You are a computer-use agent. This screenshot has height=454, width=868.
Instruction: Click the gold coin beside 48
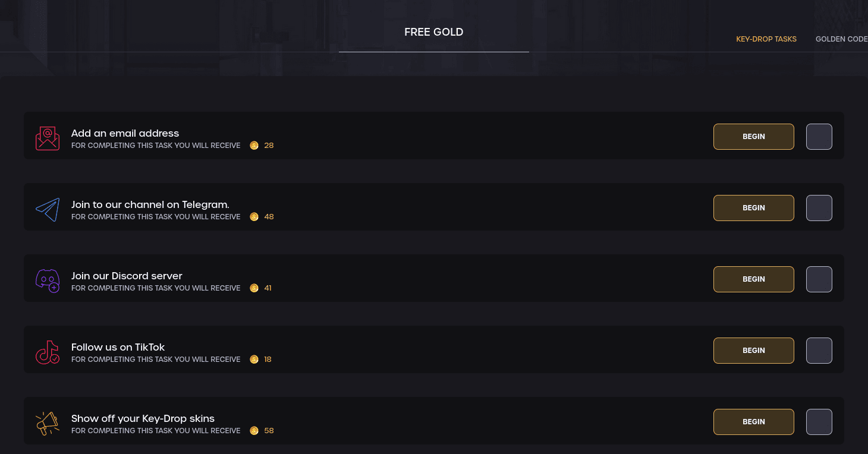tap(254, 217)
